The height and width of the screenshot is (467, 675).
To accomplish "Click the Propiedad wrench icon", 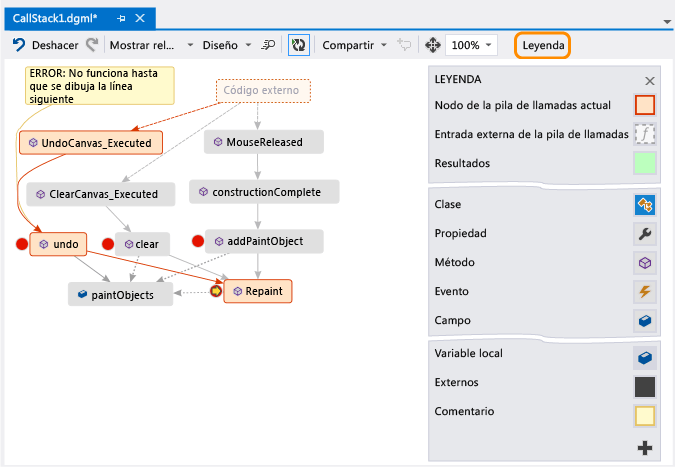I will click(x=645, y=234).
